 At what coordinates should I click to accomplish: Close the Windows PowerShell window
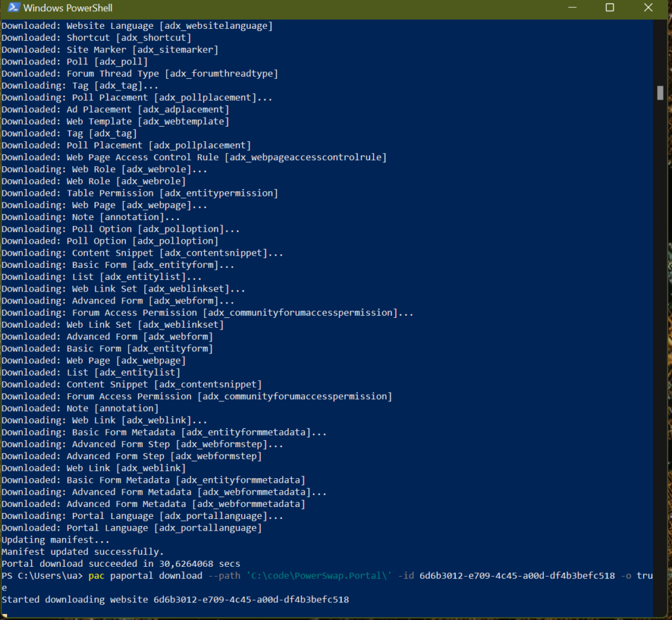point(648,8)
